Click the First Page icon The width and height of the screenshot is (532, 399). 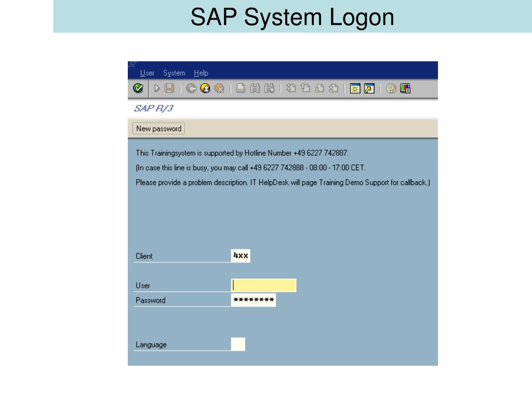[291, 88]
